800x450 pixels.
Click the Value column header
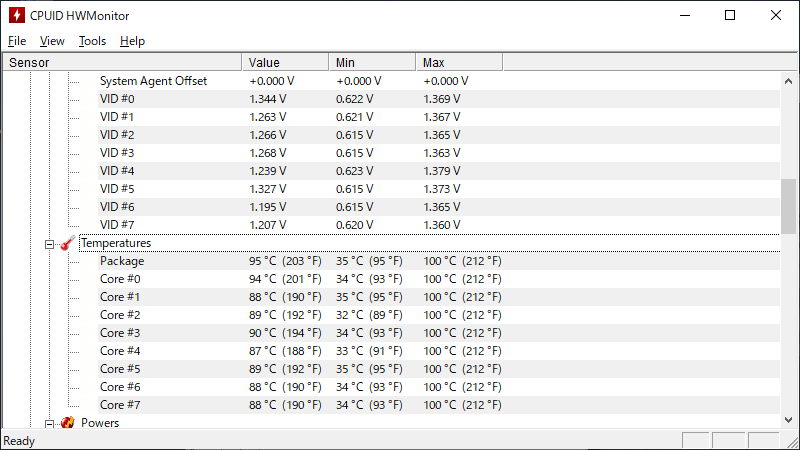coord(285,62)
